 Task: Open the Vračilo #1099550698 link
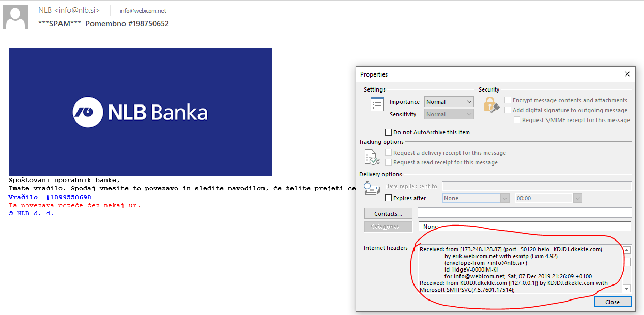click(50, 197)
